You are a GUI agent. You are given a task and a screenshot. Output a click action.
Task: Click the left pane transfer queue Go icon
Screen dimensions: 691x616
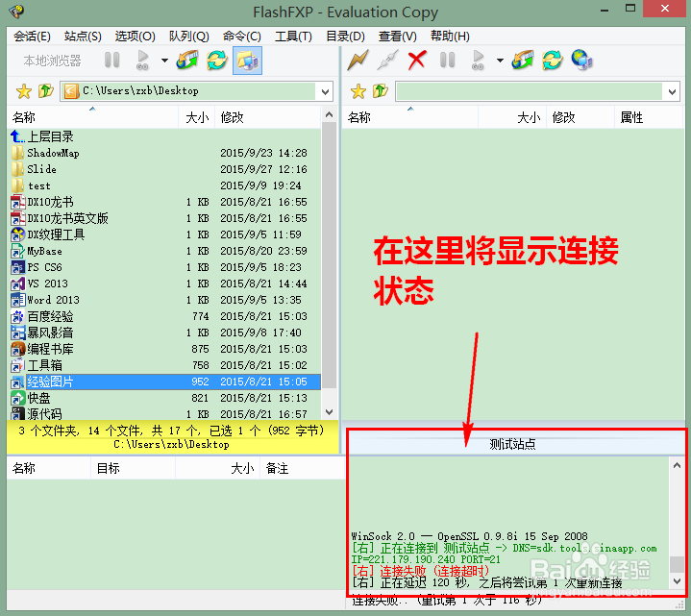pos(142,61)
